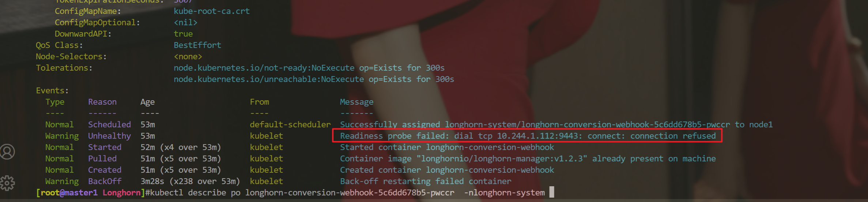This screenshot has height=202, width=868.
Task: Click the Reason column header
Action: click(x=102, y=102)
